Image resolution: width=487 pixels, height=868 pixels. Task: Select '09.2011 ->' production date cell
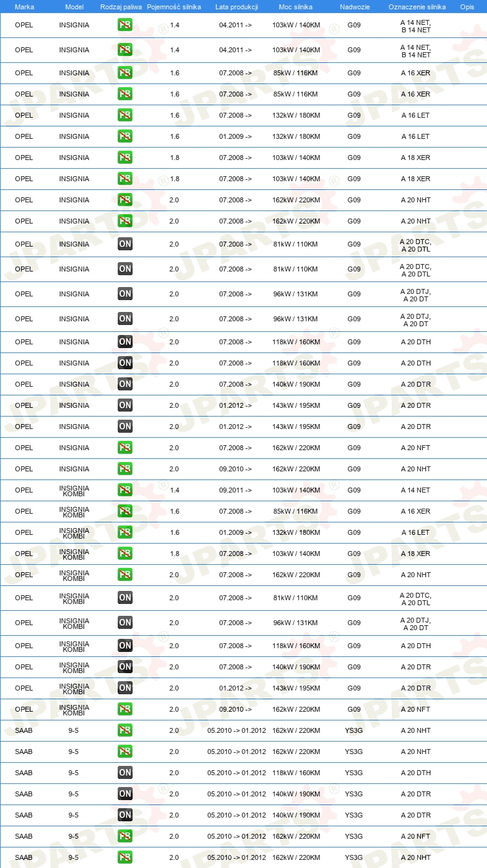pyautogui.click(x=235, y=490)
